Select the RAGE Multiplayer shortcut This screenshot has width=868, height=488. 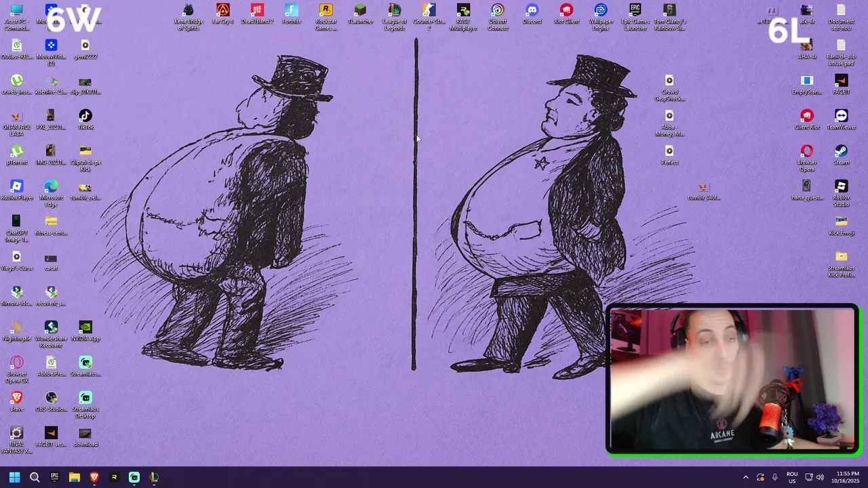pos(463,17)
